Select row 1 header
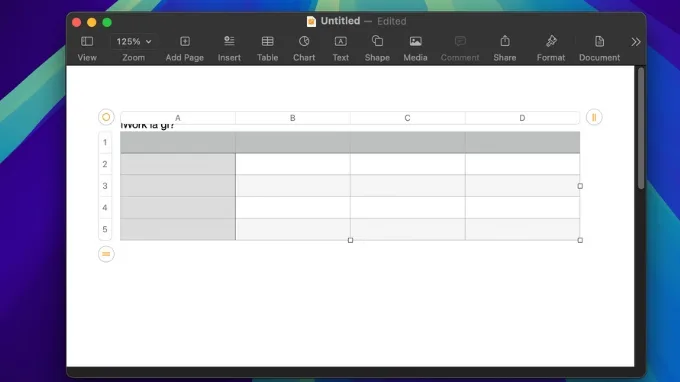680x382 pixels. tap(105, 142)
